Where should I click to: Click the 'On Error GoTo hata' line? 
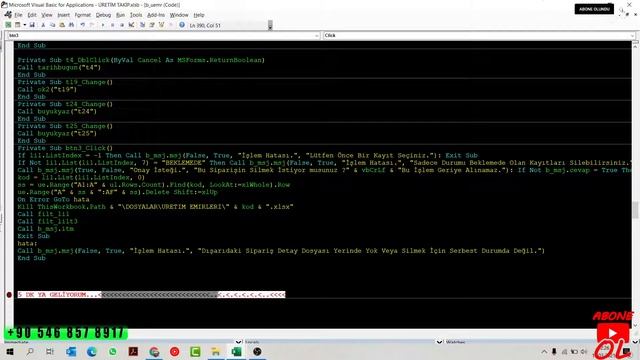coord(53,200)
